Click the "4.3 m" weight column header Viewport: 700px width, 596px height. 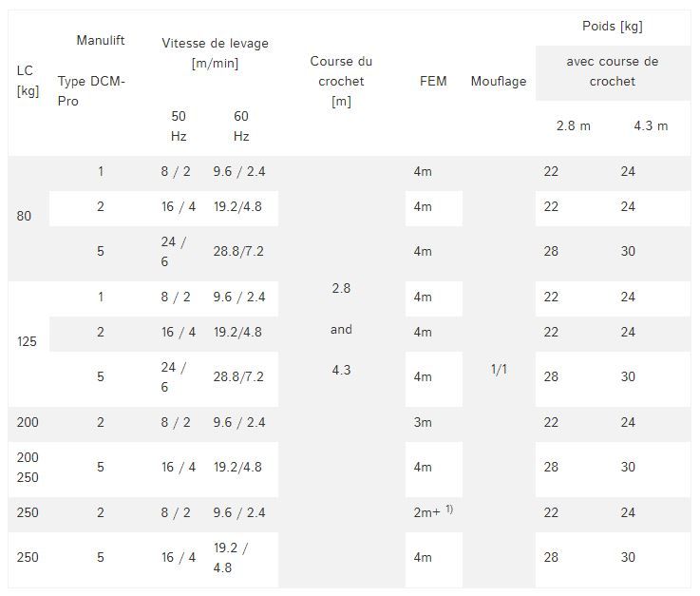coord(651,125)
